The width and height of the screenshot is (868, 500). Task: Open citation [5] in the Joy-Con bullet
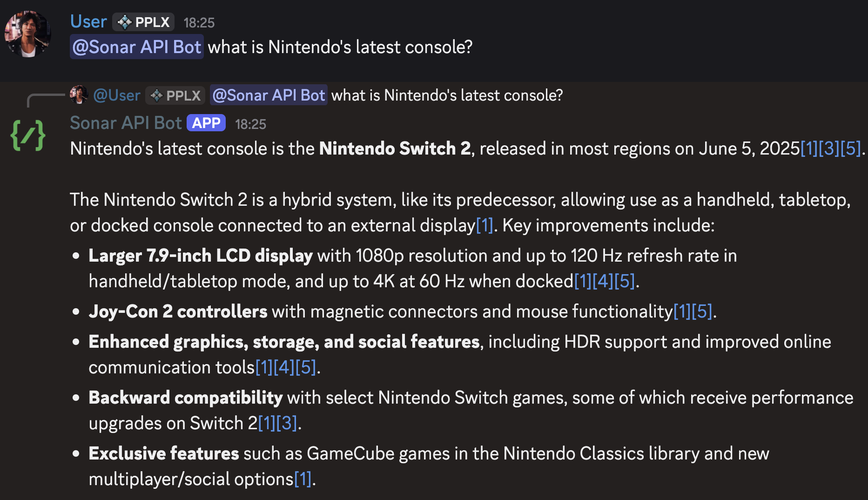(x=701, y=311)
